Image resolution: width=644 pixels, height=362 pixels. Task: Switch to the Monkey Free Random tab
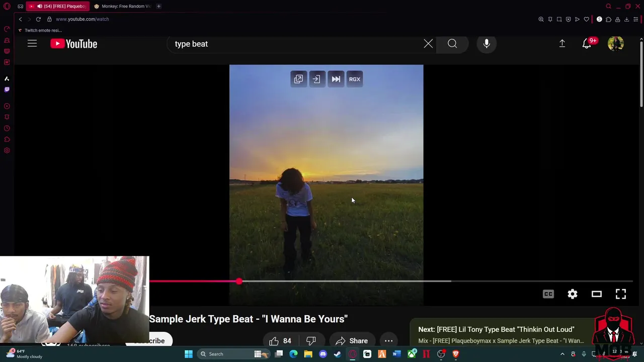[x=122, y=6]
